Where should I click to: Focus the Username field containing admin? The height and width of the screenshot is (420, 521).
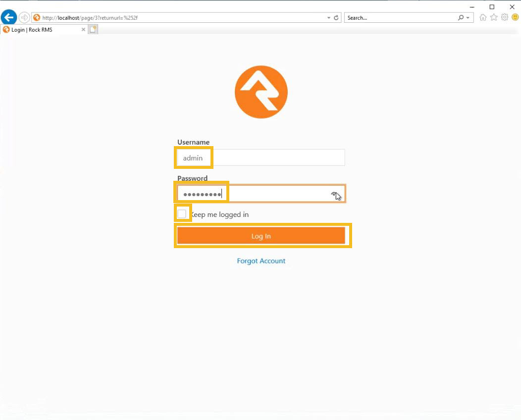261,157
